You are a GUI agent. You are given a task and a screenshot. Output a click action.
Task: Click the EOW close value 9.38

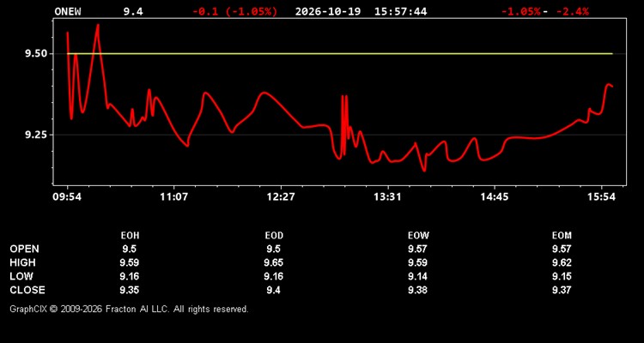(418, 290)
